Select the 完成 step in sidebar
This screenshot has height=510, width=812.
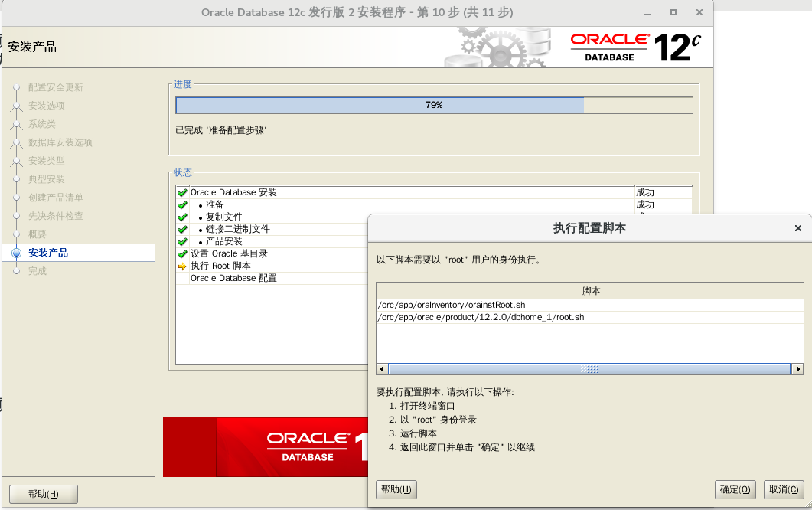point(38,271)
